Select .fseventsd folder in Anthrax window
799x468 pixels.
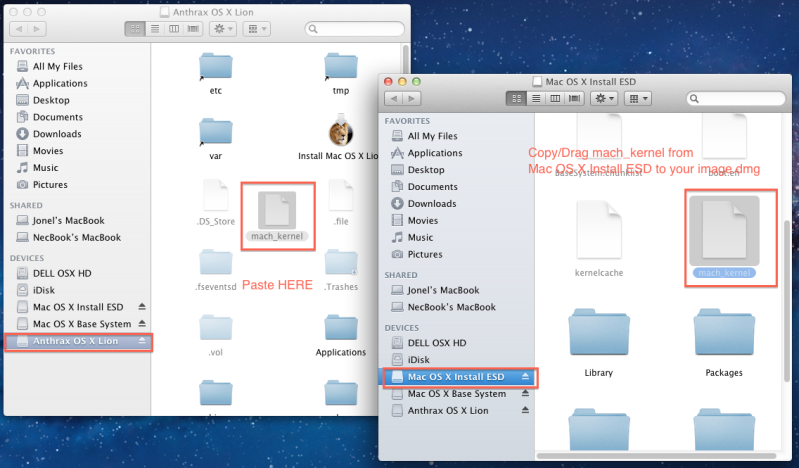pos(216,270)
